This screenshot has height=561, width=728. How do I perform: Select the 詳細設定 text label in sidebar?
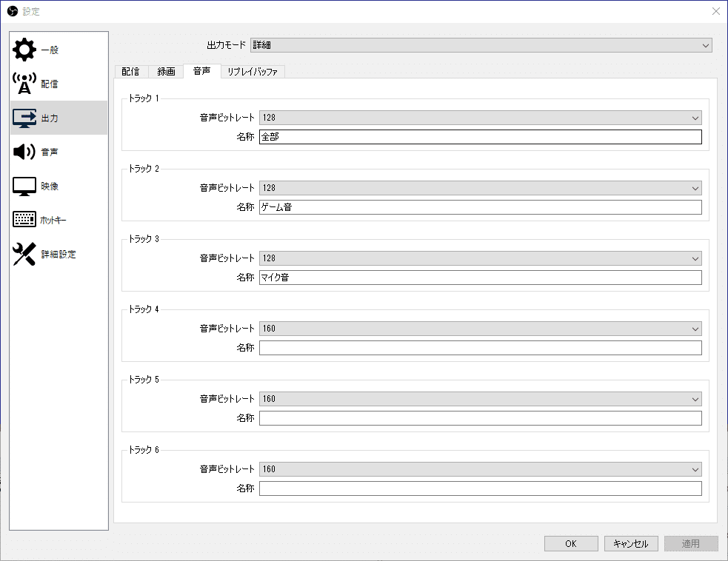[59, 255]
